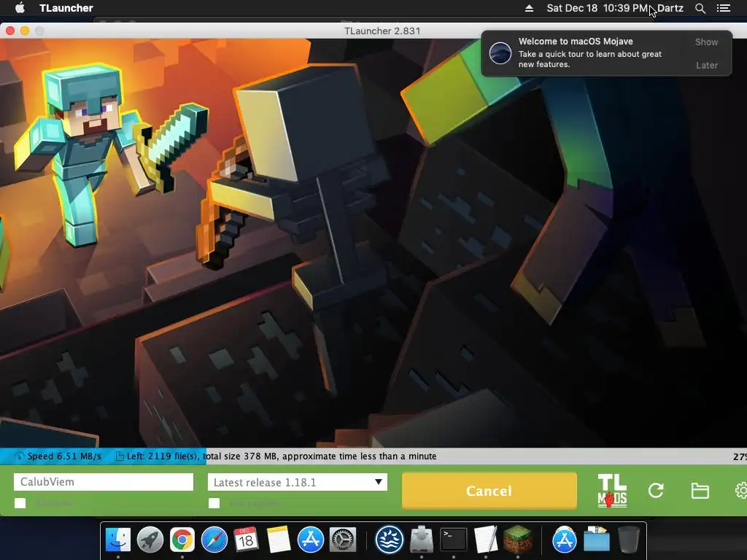Click the file icon beside 'Left: 2119 file(s)'
This screenshot has width=747, height=560.
[x=120, y=456]
